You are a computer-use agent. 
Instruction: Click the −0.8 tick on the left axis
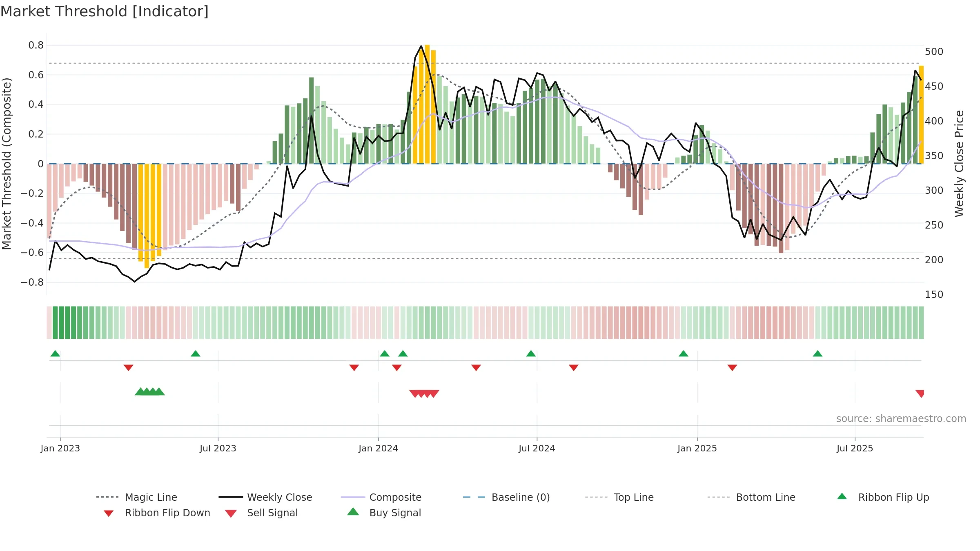pyautogui.click(x=32, y=282)
